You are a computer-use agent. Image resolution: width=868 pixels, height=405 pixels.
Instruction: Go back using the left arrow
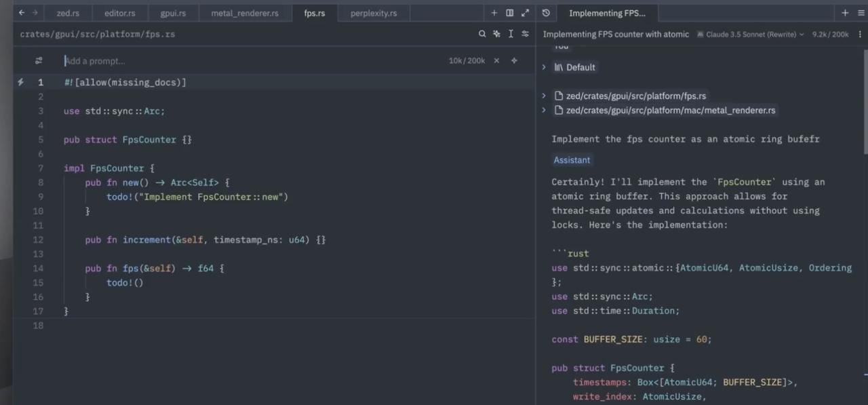tap(22, 13)
